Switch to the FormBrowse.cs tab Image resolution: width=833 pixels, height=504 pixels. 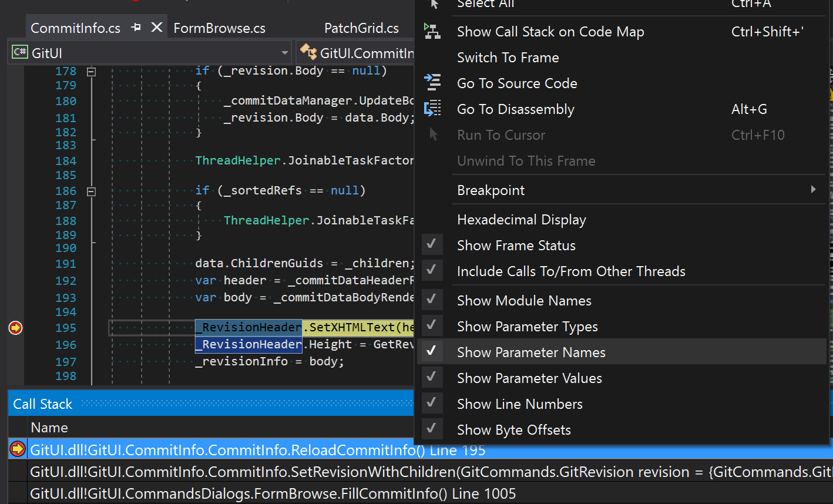click(219, 28)
